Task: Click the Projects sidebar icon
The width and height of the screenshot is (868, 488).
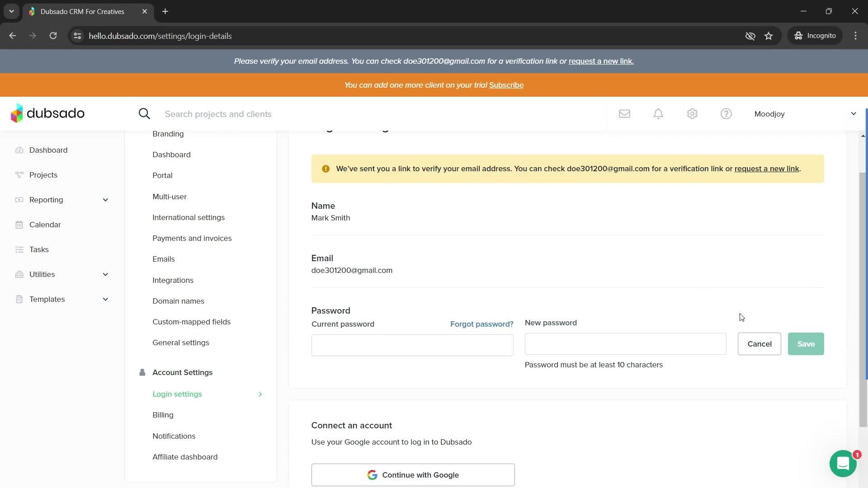Action: pyautogui.click(x=19, y=175)
